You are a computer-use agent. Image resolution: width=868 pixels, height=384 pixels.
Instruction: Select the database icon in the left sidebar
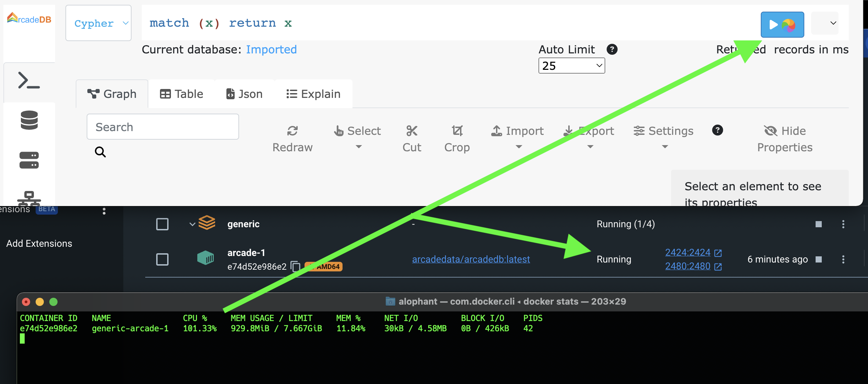29,120
